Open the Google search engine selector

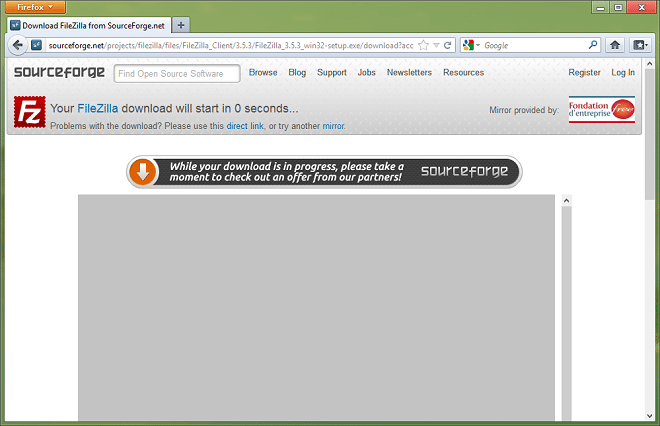[x=471, y=45]
